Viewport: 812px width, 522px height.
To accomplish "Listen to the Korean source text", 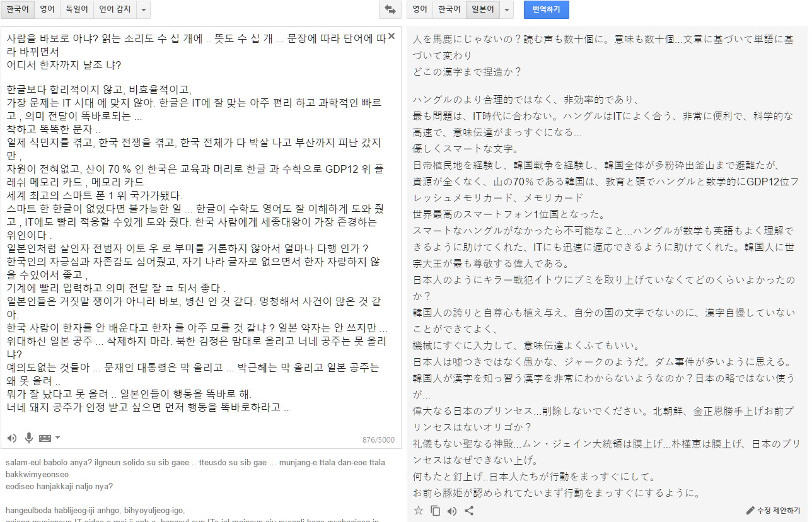I will (12, 438).
